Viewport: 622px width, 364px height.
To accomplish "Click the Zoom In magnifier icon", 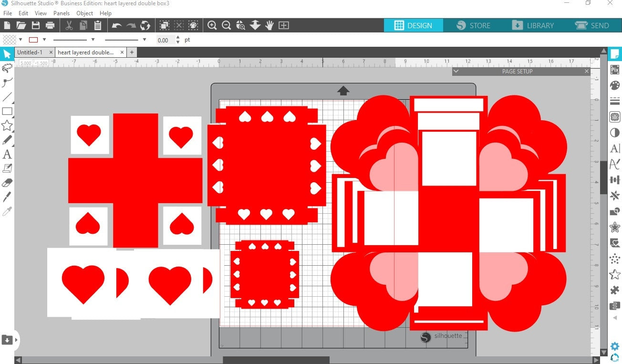I will [212, 25].
